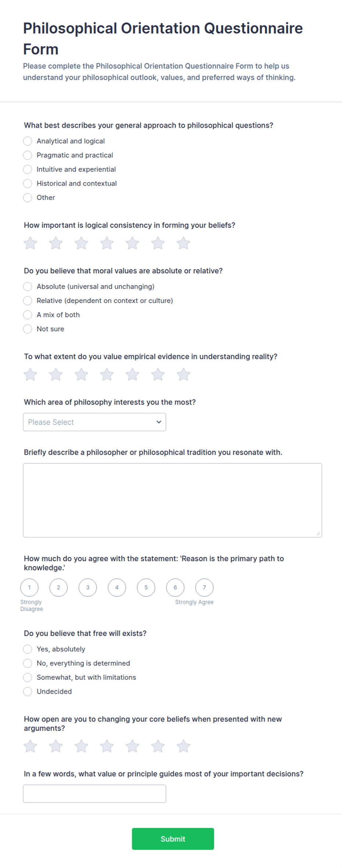
Task: Open the philosophy area Please Select dropdown
Action: tap(95, 422)
